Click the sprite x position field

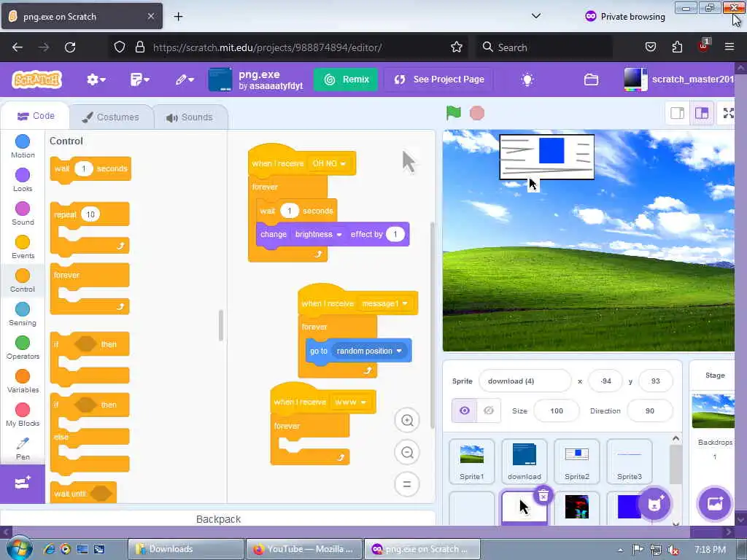pyautogui.click(x=605, y=381)
